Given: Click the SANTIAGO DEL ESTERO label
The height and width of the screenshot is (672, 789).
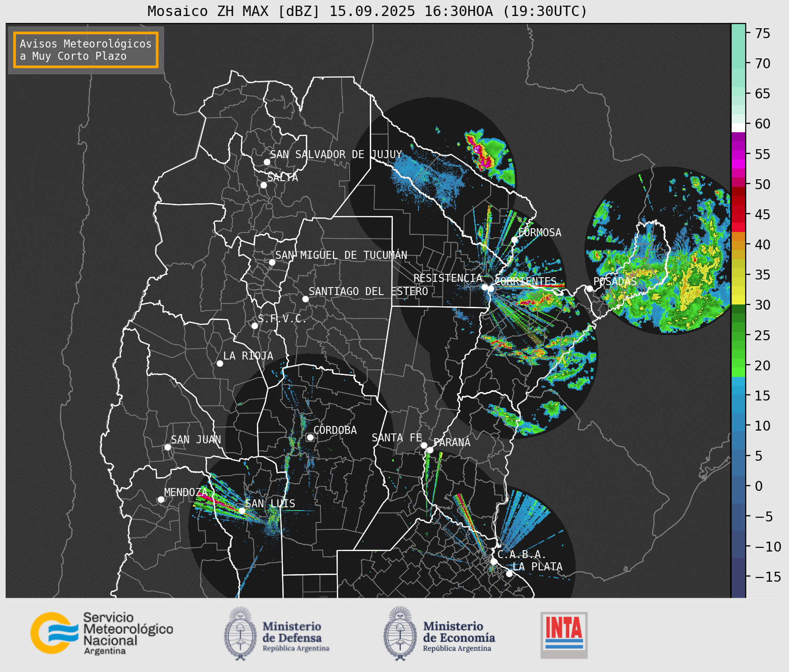Looking at the screenshot, I should [x=368, y=291].
